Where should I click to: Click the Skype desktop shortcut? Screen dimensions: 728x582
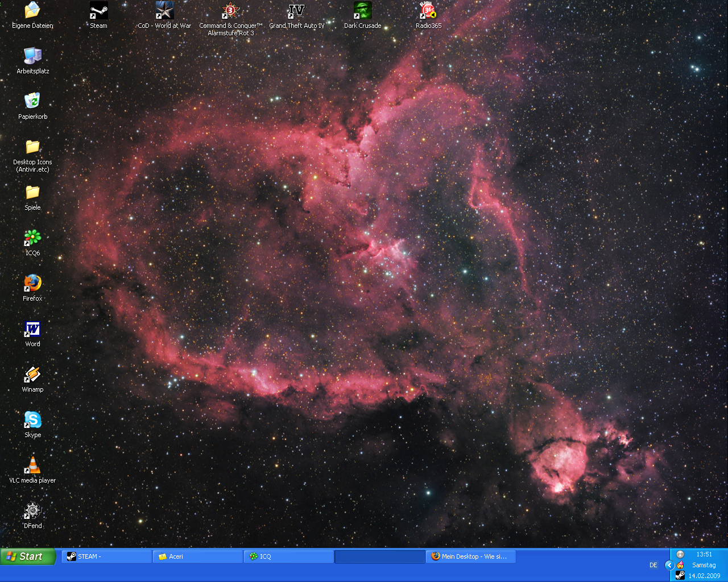tap(32, 420)
